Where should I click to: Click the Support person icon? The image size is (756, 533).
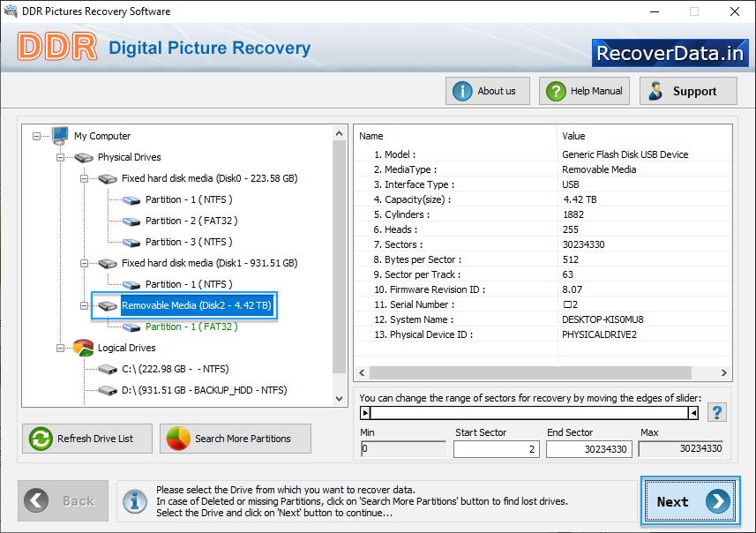(x=655, y=91)
